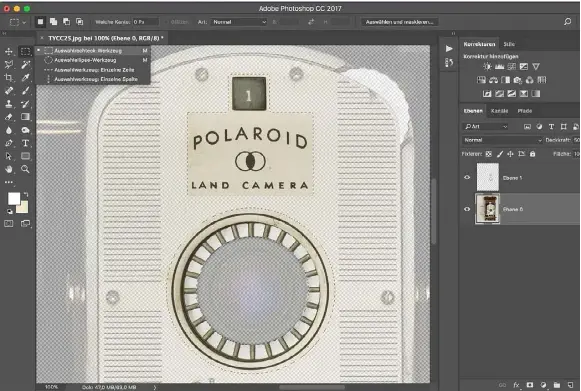The image size is (581, 391).
Task: Add a Vibrance triangle adjustment
Action: click(536, 67)
